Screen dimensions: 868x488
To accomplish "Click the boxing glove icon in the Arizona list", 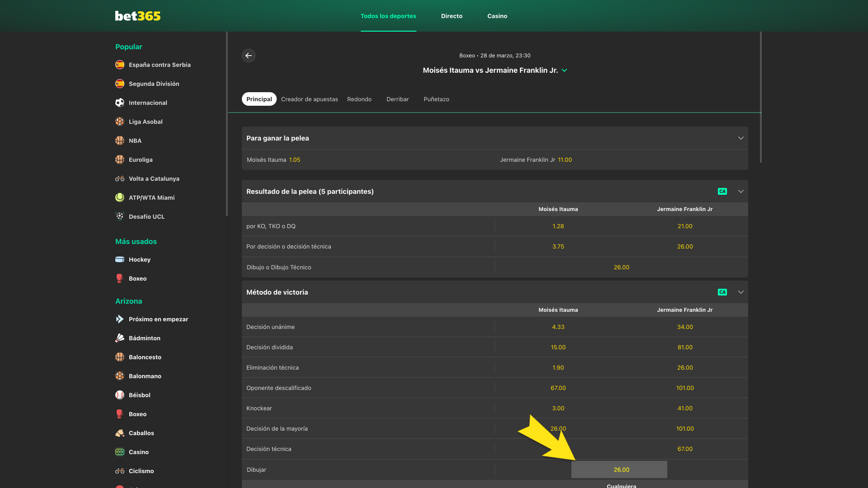I will (119, 414).
